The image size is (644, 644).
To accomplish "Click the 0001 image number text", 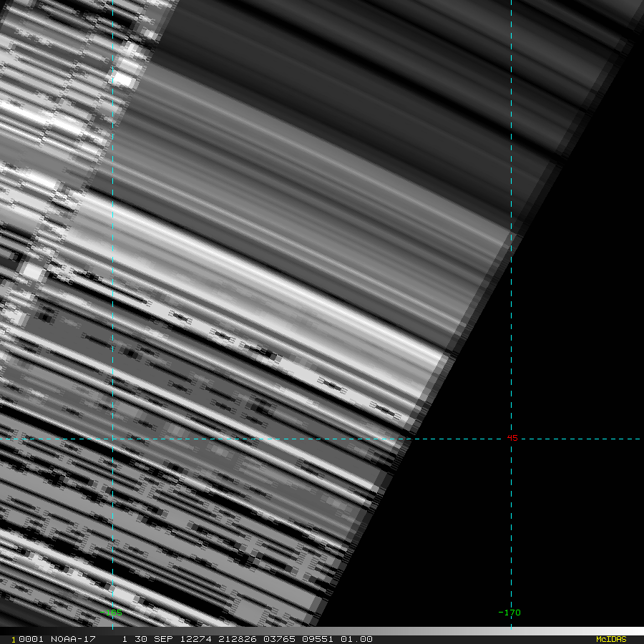I will click(x=31, y=639).
